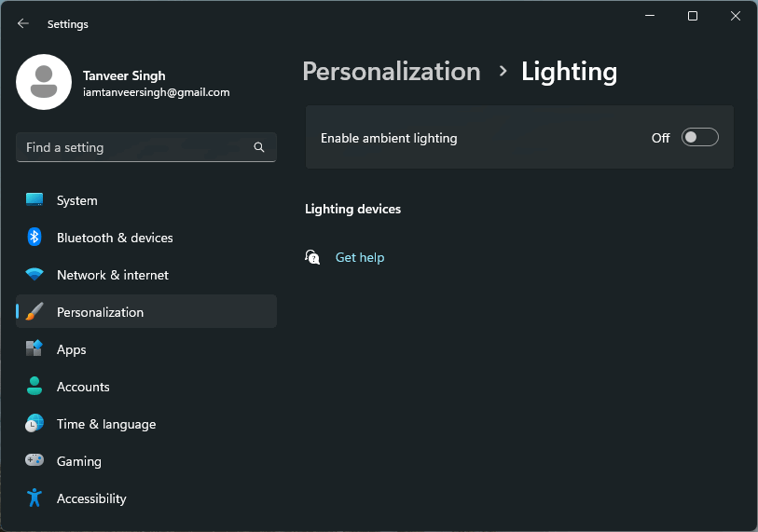Click the Gaming controller icon
The height and width of the screenshot is (532, 758).
34,460
